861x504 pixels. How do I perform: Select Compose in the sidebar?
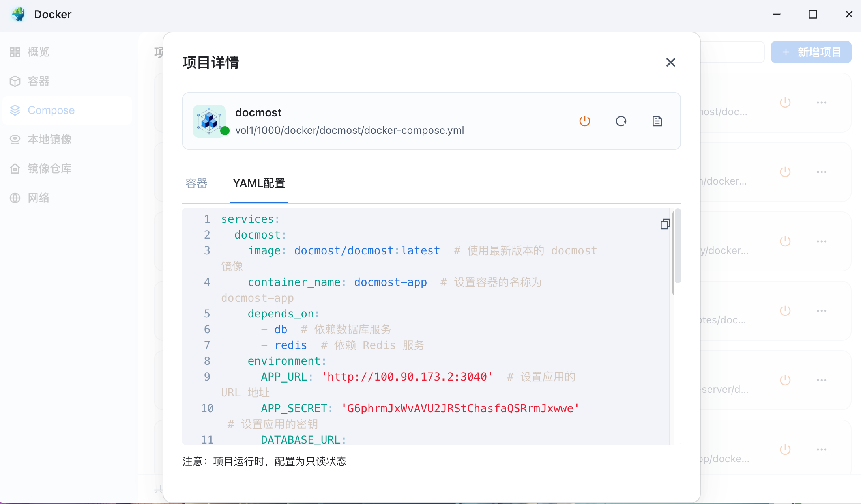coord(67,110)
